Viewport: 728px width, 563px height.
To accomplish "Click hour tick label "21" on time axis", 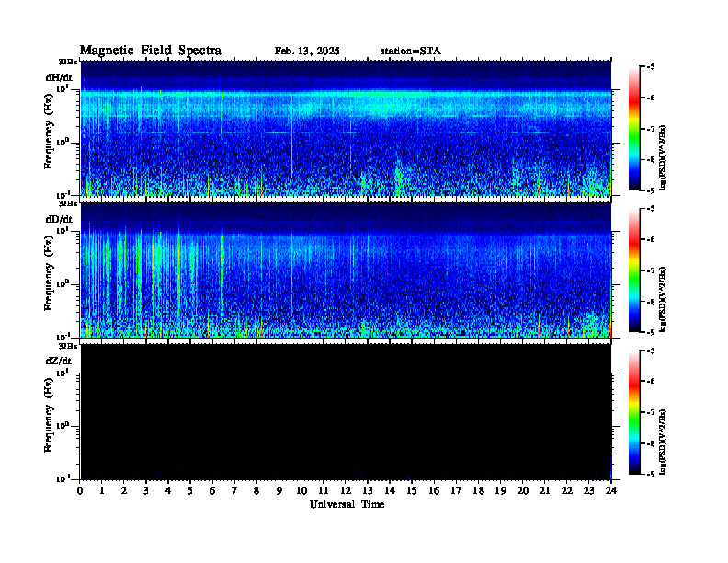I will [544, 491].
